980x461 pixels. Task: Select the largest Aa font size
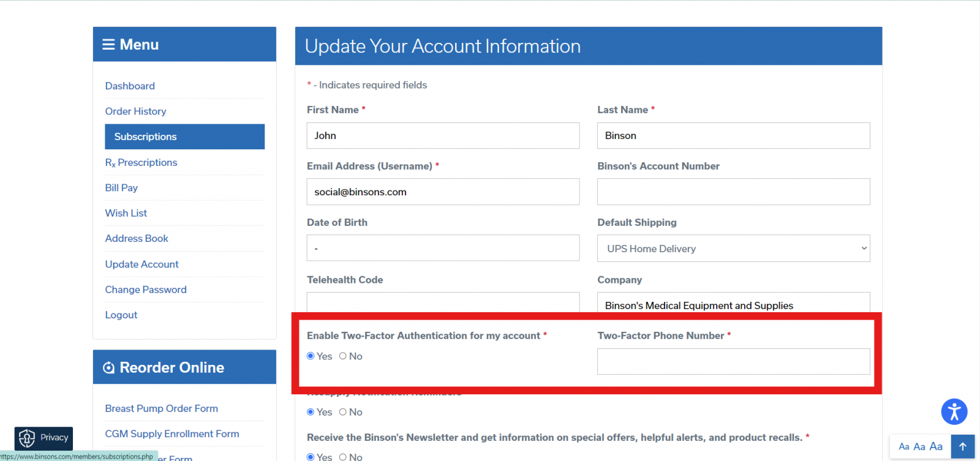point(936,446)
